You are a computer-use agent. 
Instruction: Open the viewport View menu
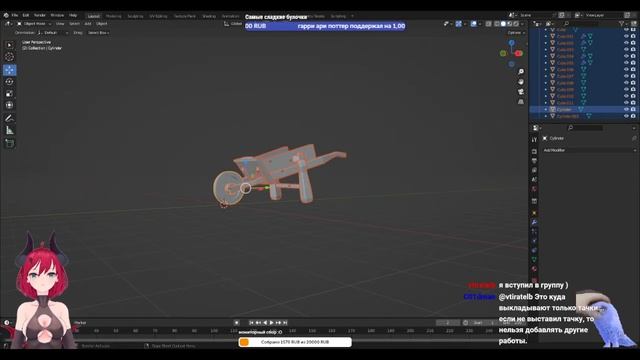coord(60,24)
